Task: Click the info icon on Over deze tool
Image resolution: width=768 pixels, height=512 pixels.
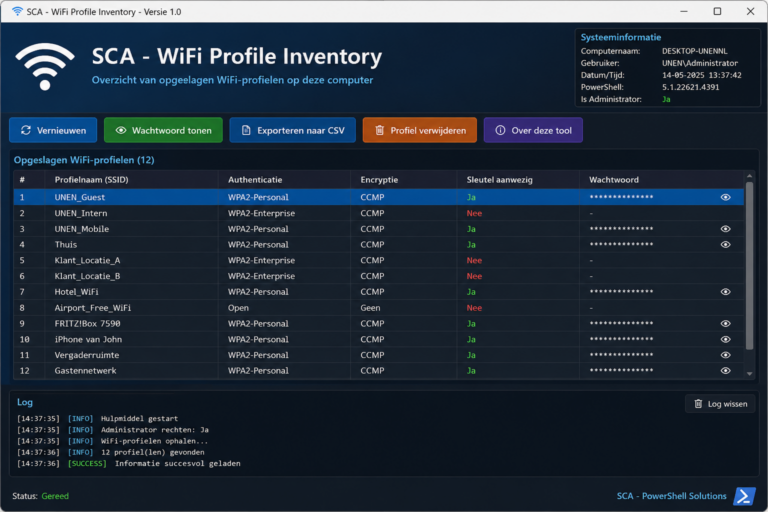Action: click(x=500, y=130)
